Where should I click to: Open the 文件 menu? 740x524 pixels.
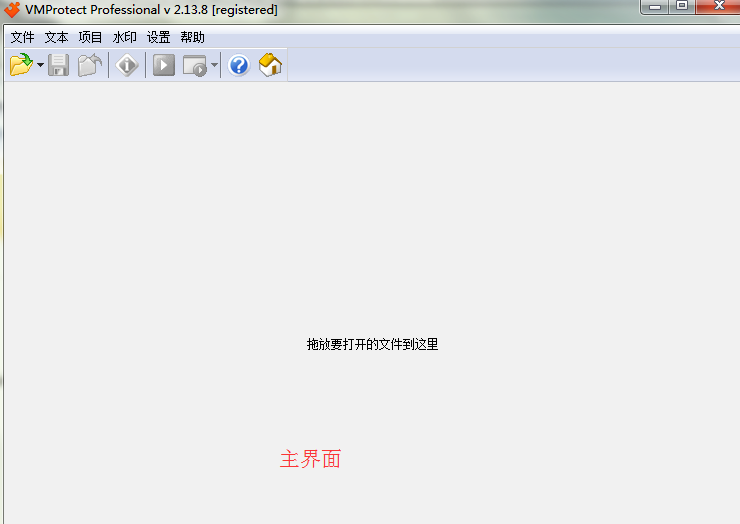pos(23,37)
